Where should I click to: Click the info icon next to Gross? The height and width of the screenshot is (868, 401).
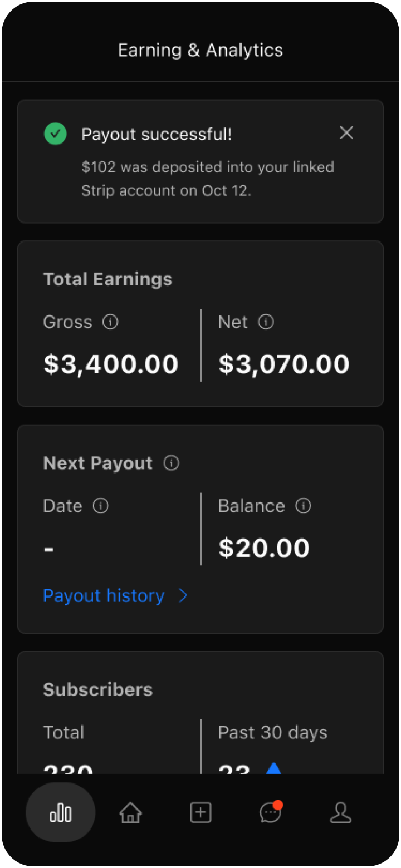click(x=110, y=322)
